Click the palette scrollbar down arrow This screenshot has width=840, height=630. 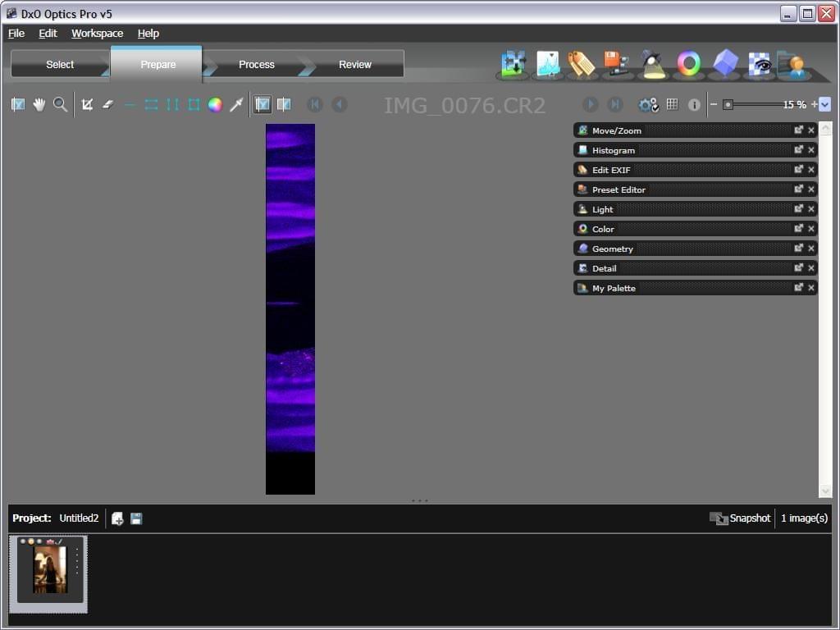point(825,491)
